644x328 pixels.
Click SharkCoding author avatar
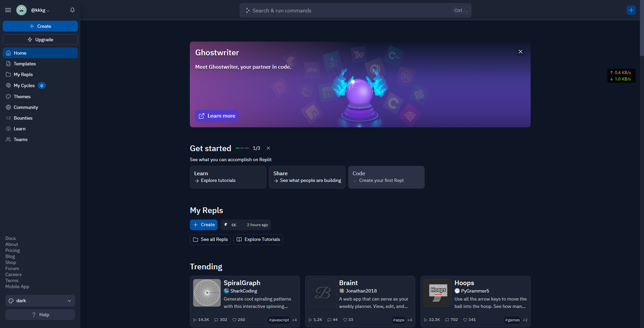pos(226,291)
